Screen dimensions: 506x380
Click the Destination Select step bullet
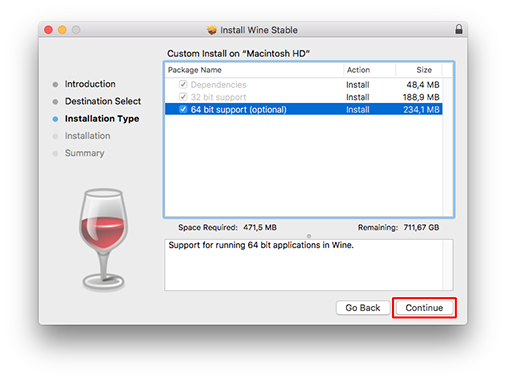tap(55, 102)
